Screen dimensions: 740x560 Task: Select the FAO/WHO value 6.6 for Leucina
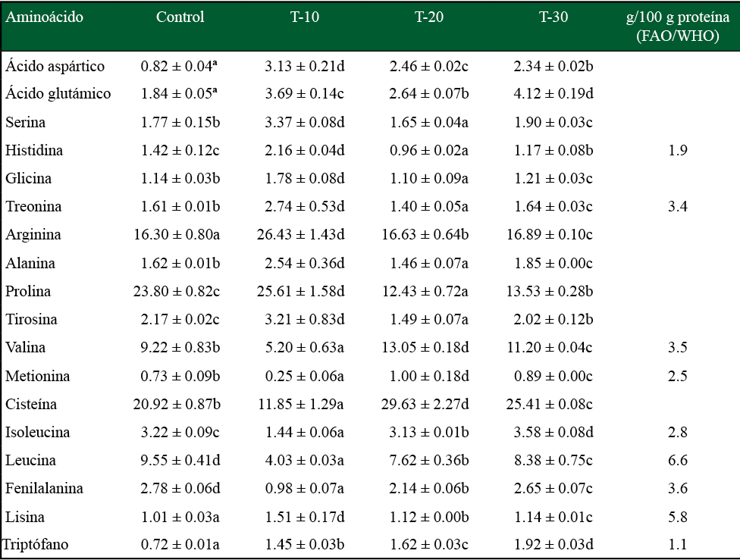click(678, 461)
